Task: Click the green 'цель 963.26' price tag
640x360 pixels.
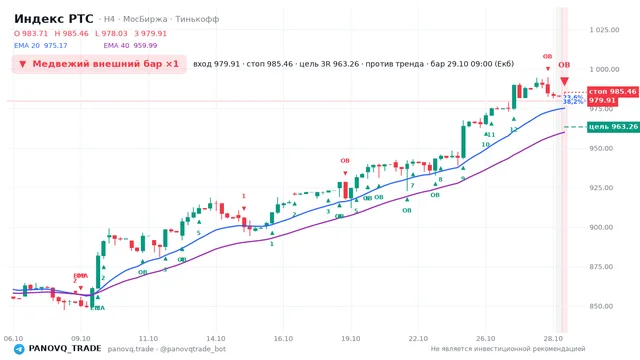Action: click(613, 127)
